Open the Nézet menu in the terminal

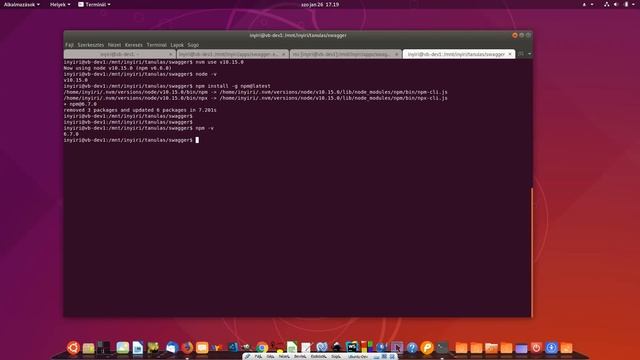(x=114, y=45)
